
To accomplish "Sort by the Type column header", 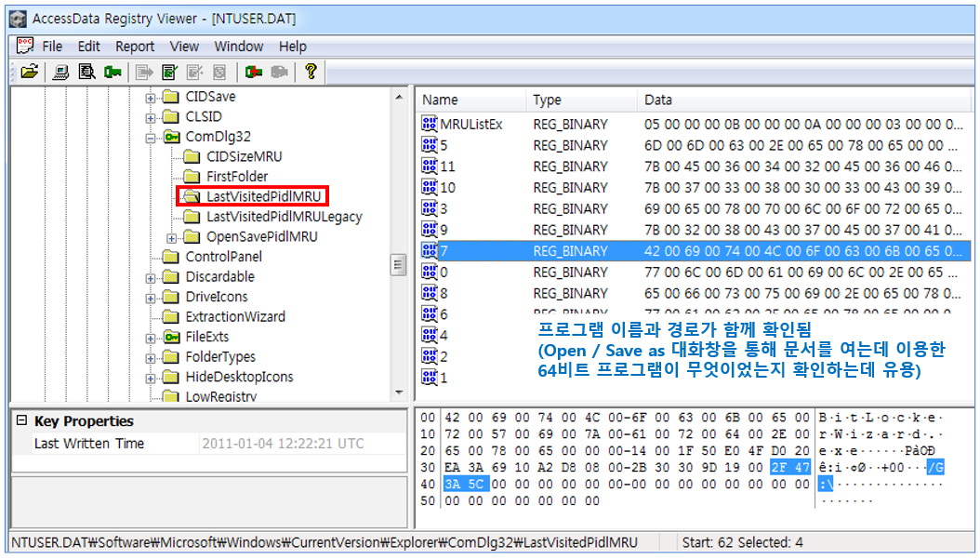I will click(582, 100).
